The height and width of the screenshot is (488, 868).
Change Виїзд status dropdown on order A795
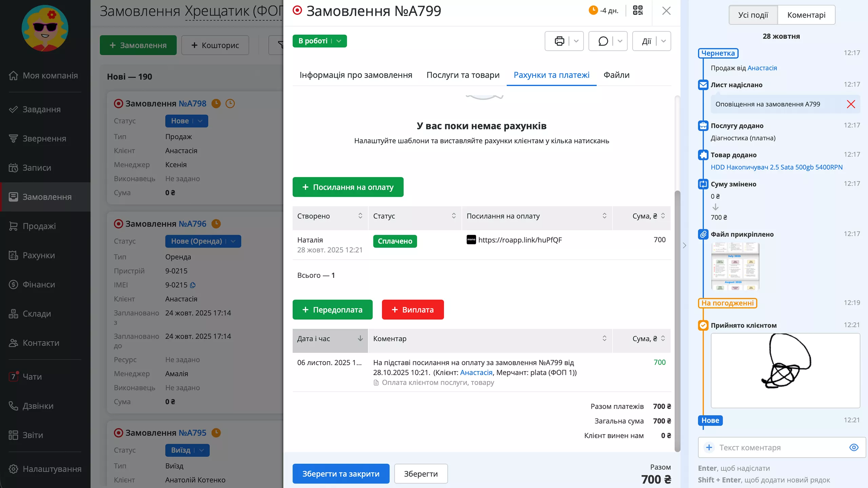point(187,450)
